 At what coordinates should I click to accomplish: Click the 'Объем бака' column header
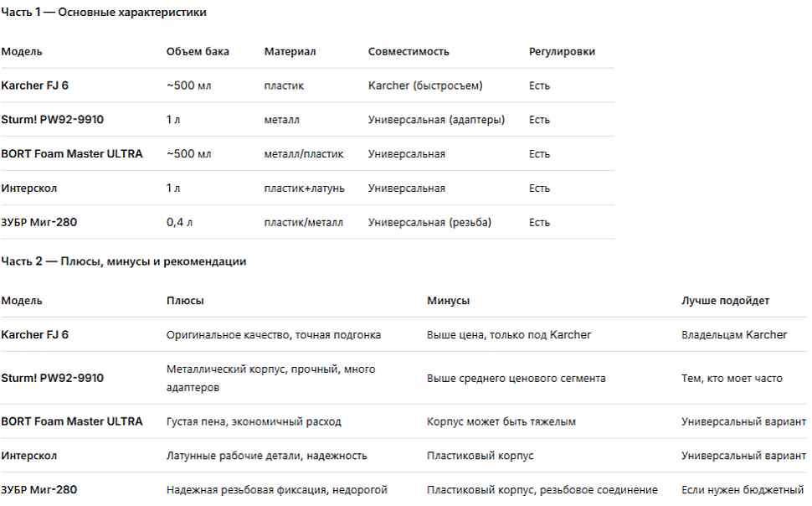coord(198,51)
